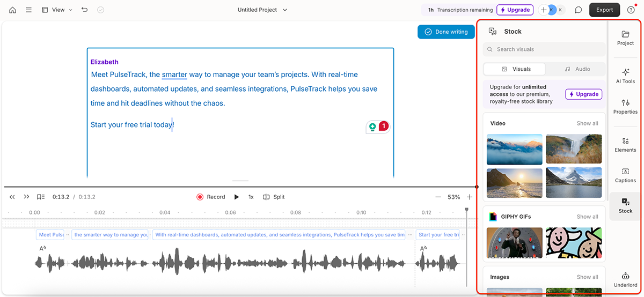Open the Captions sidebar panel

tap(625, 175)
